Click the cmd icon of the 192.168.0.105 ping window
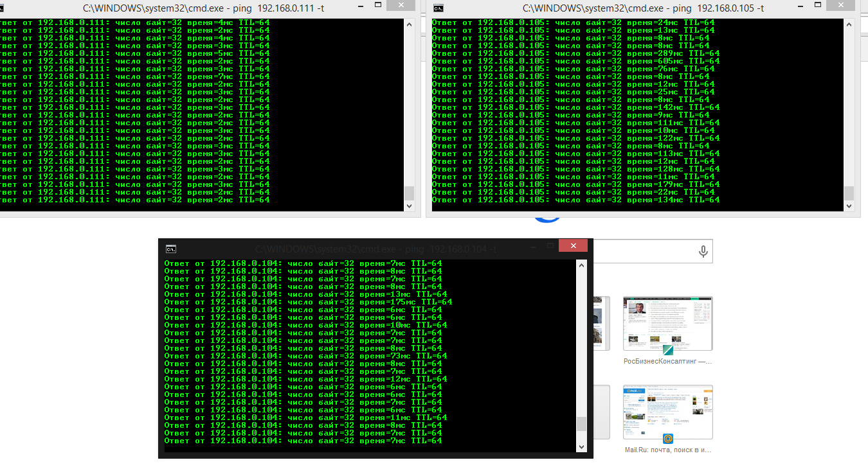 point(439,8)
